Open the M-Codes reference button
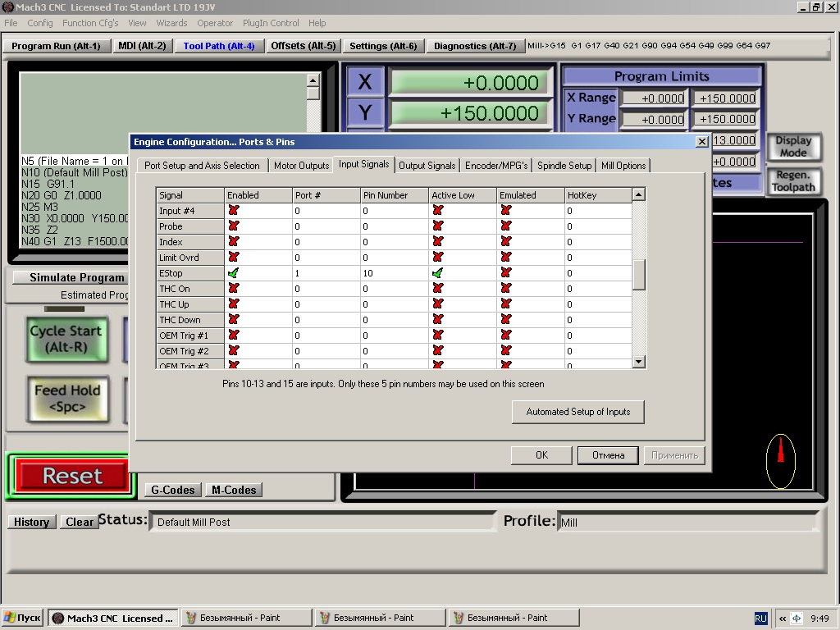This screenshot has height=630, width=840. coord(234,490)
